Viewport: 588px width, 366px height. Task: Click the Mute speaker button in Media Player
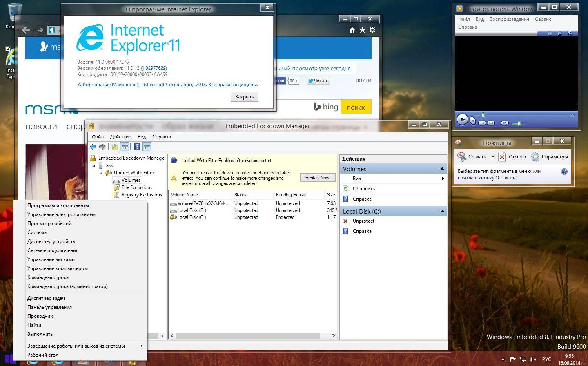pos(505,123)
